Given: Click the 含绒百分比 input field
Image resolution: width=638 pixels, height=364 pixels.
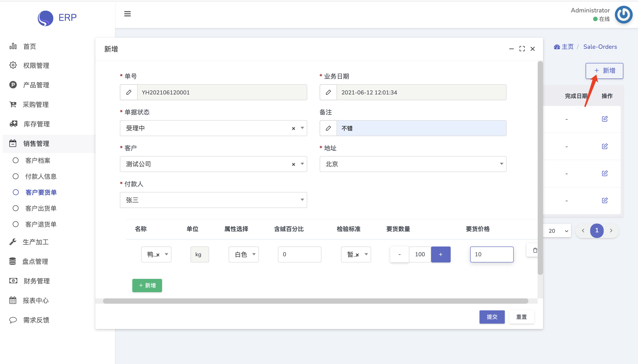Looking at the screenshot, I should [x=299, y=254].
